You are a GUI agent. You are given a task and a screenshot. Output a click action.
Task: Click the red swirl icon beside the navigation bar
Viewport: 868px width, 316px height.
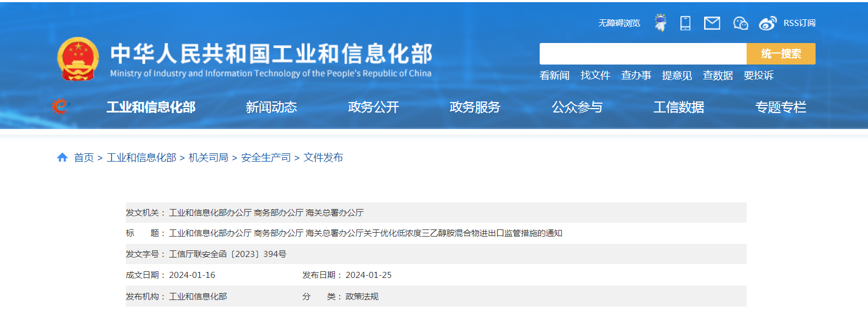click(x=61, y=106)
